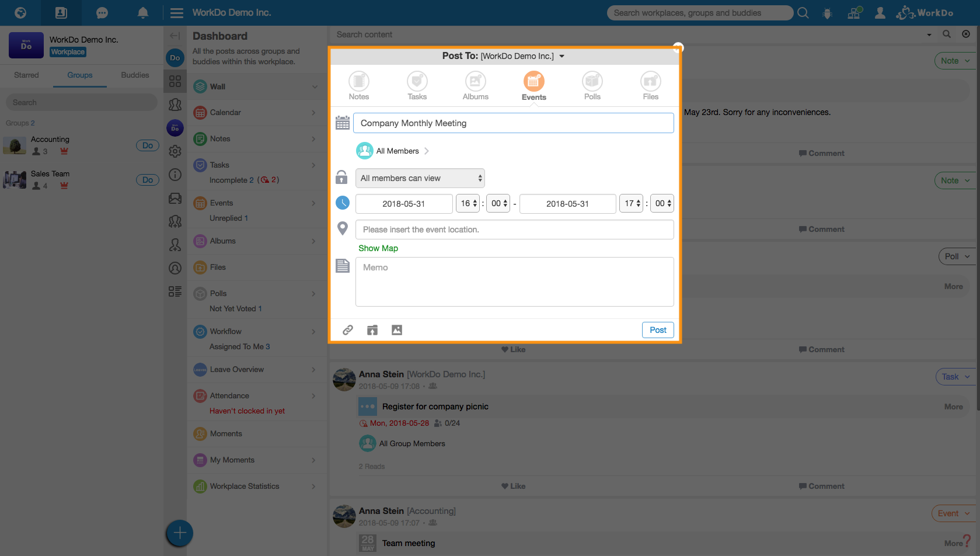This screenshot has height=556, width=980.
Task: Click the Memo text area
Action: pos(514,282)
